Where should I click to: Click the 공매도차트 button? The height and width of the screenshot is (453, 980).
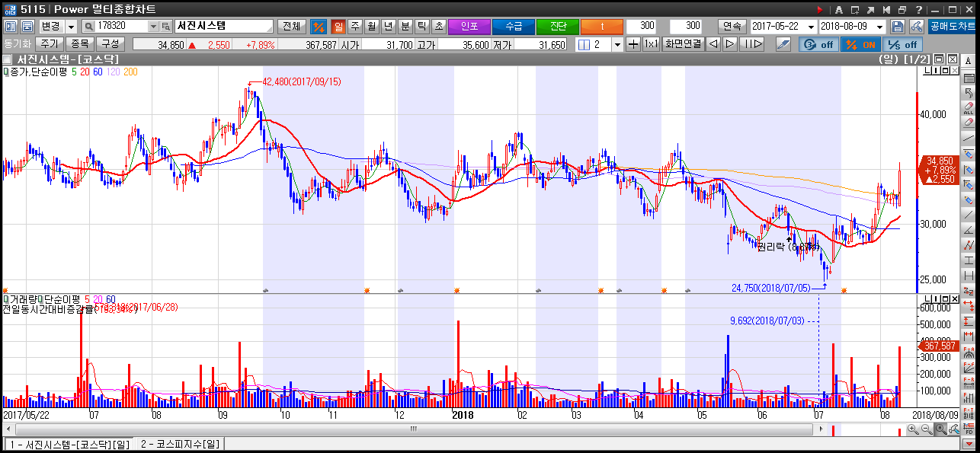950,26
